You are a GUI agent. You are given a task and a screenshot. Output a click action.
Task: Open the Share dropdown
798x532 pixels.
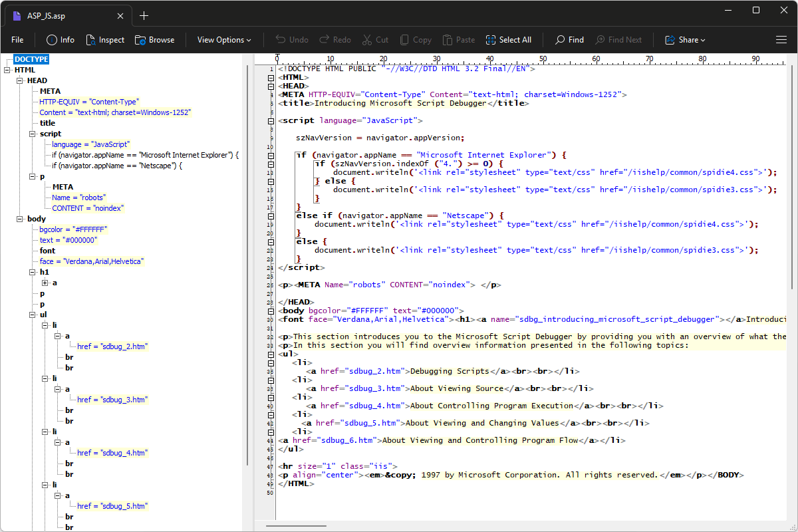[x=685, y=40]
